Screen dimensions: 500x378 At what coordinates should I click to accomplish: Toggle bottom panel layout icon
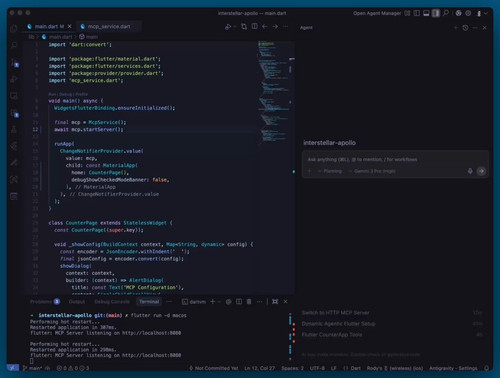(426, 13)
